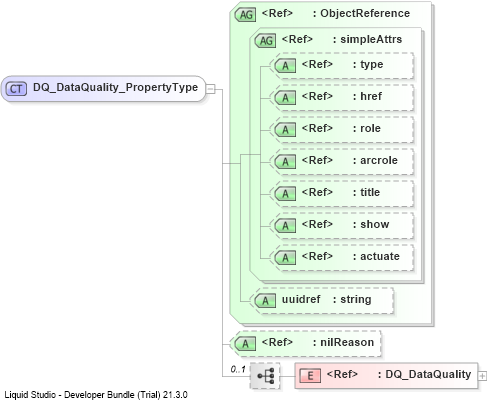
Task: Click the AG icon of ObjectReference
Action: [246, 15]
